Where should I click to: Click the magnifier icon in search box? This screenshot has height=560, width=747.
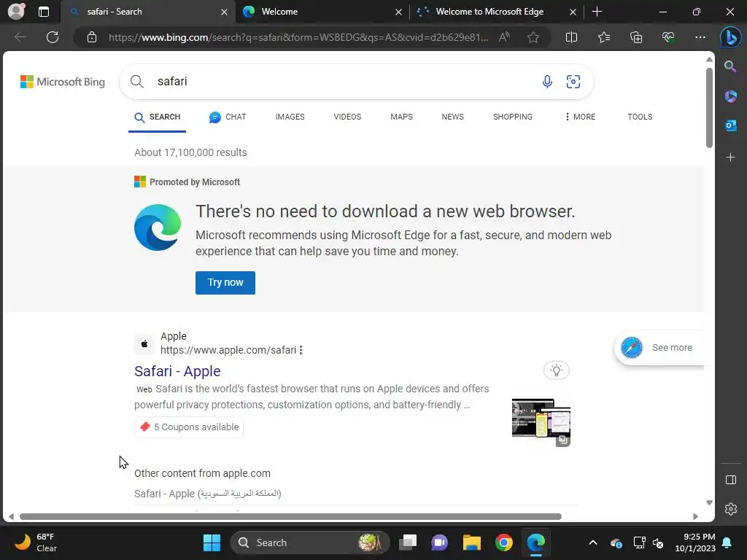tap(136, 82)
